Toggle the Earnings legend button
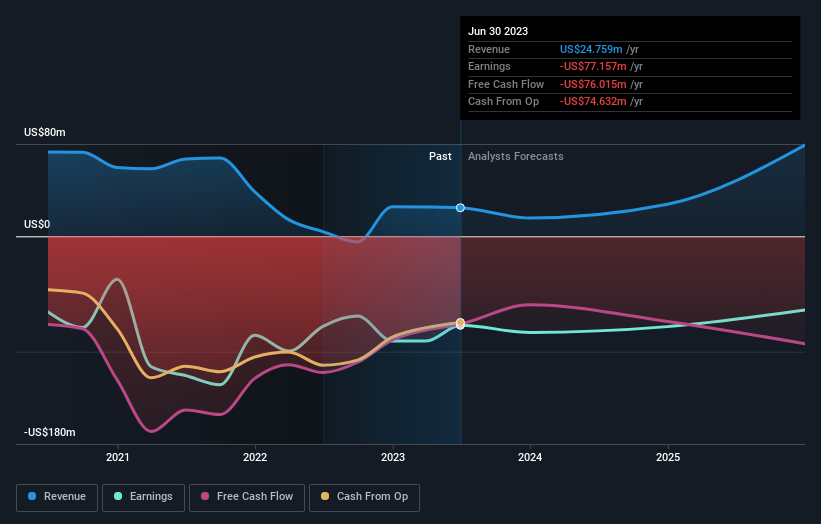821x524 pixels. (143, 497)
